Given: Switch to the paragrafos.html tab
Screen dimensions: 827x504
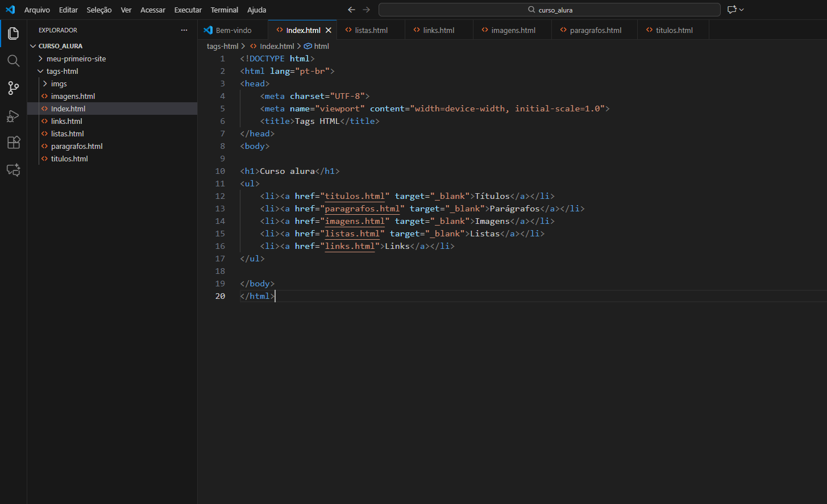Looking at the screenshot, I should (595, 30).
